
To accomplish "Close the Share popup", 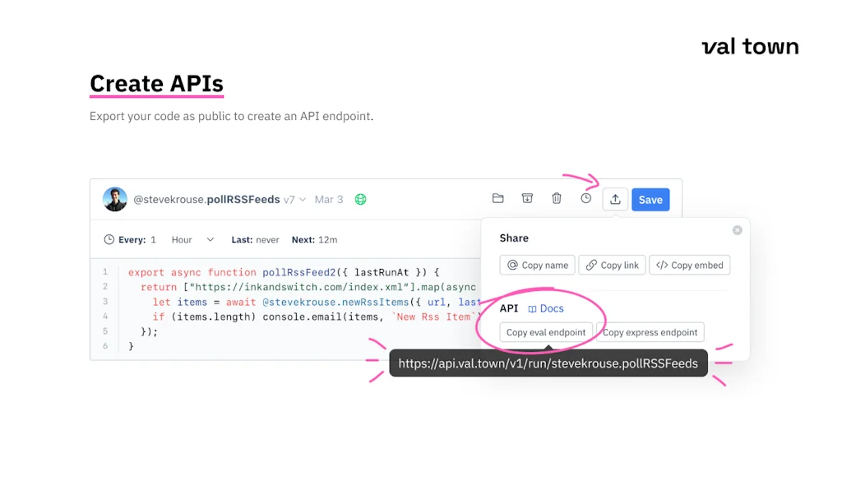I will (738, 229).
